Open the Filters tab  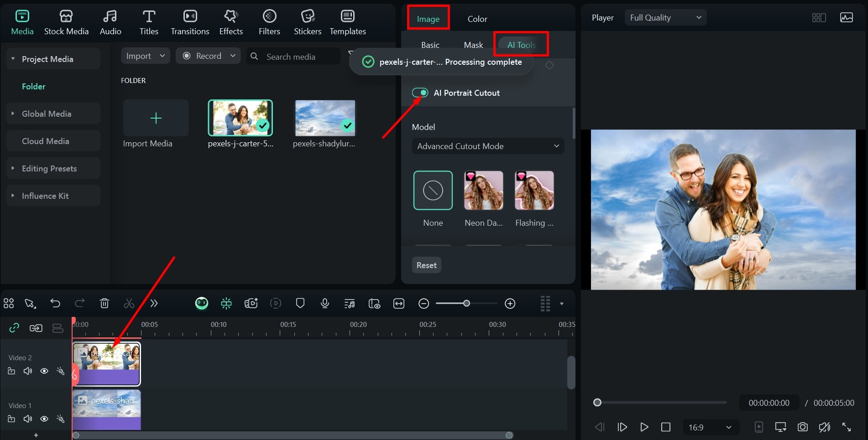tap(269, 22)
